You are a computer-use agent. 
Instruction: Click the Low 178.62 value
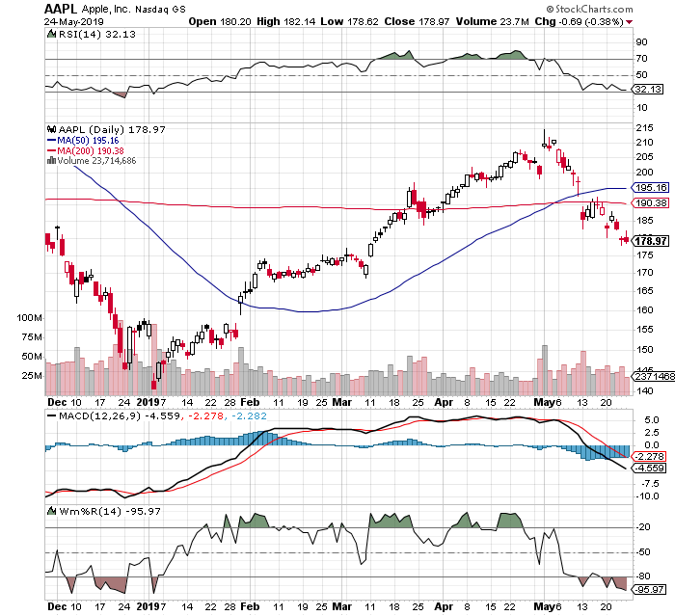(349, 21)
